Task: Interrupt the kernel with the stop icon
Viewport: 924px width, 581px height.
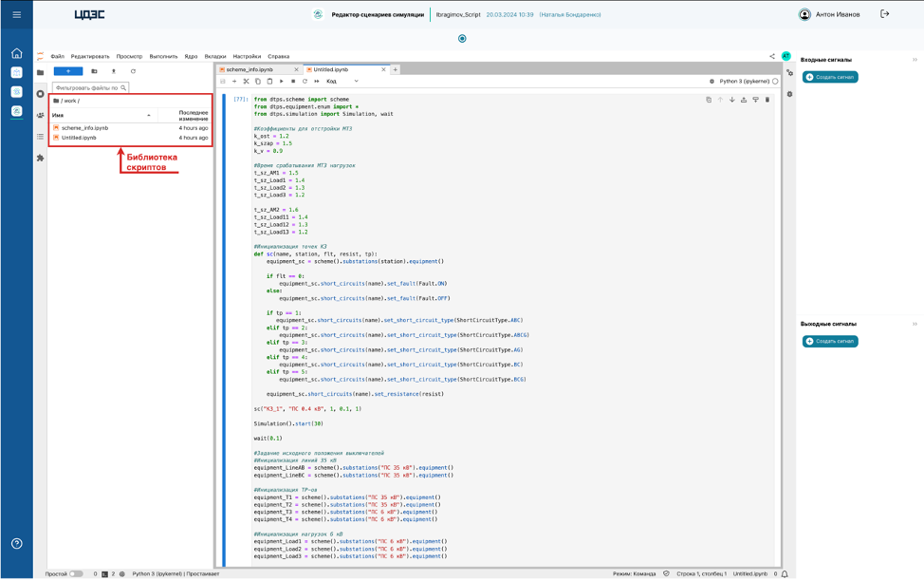Action: [x=293, y=82]
